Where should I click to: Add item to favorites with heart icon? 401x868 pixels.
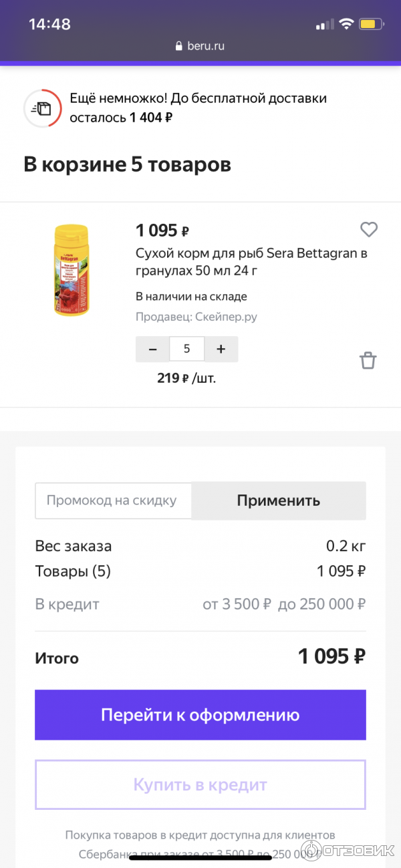point(369,230)
